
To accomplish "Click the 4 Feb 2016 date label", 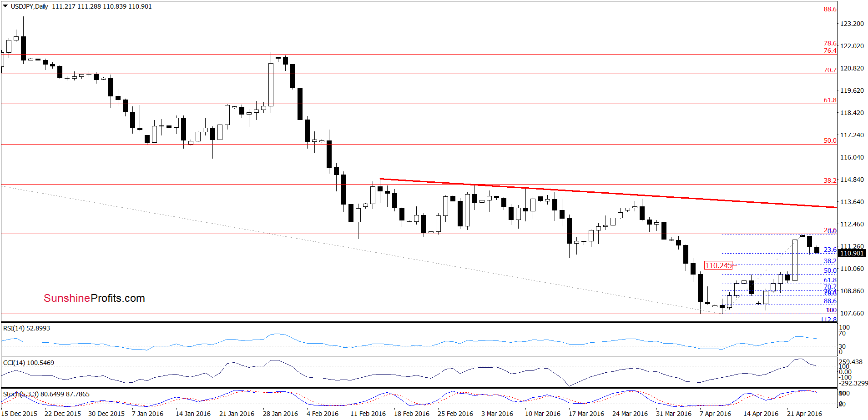I will tap(323, 414).
